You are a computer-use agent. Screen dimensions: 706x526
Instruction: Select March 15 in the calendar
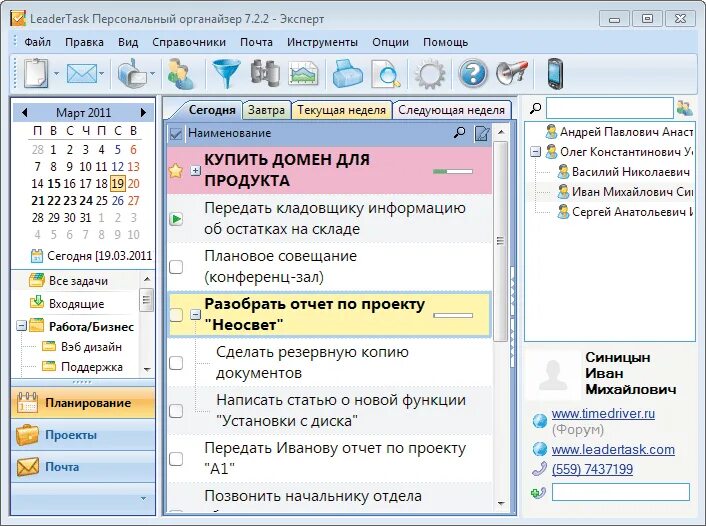tap(54, 184)
